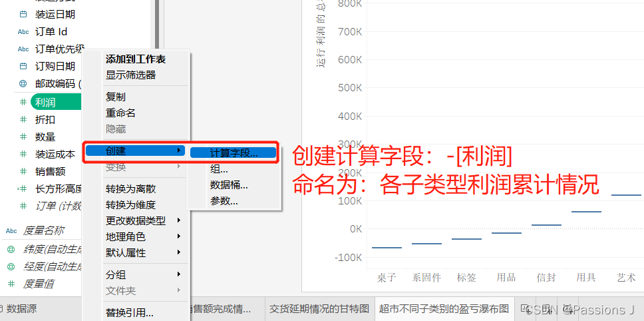The image size is (644, 321).
Task: Click the number icon beside 装运成本
Action: coord(23,154)
